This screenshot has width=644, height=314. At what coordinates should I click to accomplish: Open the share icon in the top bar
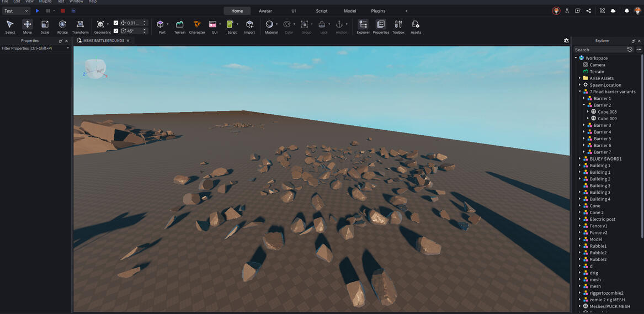point(589,10)
